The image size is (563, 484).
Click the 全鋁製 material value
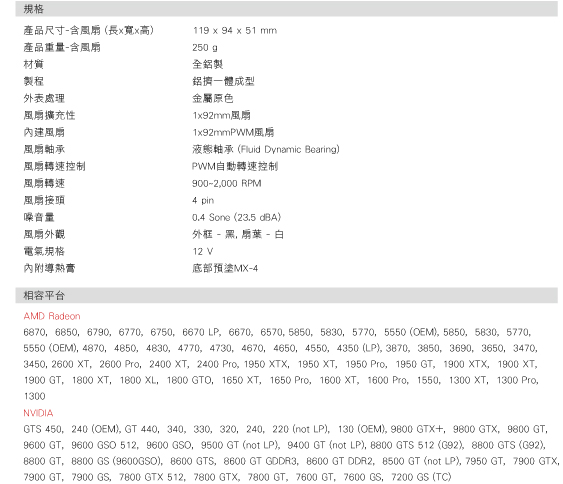click(x=208, y=64)
